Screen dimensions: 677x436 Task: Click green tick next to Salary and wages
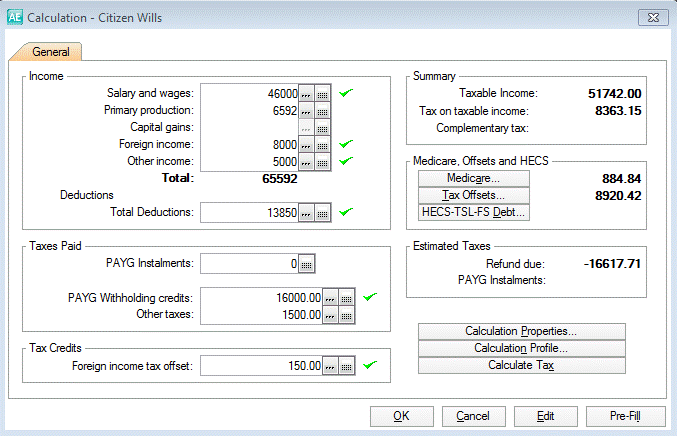(x=346, y=93)
